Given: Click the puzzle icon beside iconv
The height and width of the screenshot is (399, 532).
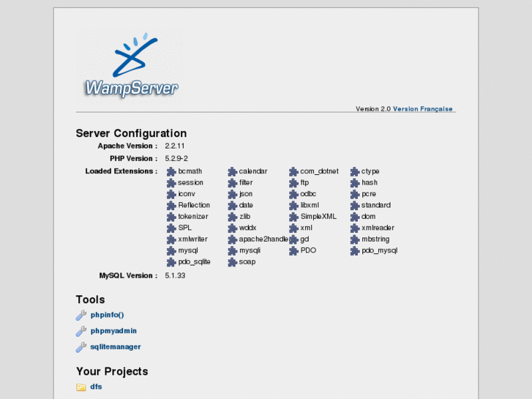Looking at the screenshot, I should click(x=171, y=194).
